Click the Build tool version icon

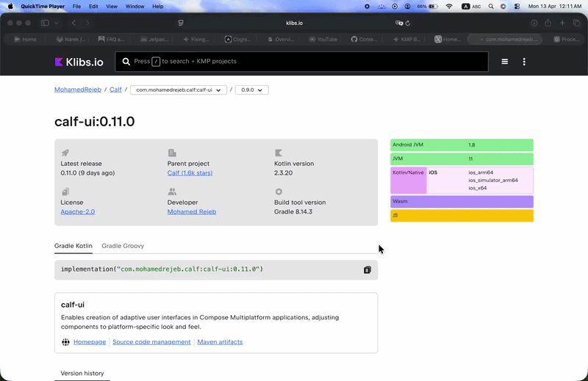279,192
